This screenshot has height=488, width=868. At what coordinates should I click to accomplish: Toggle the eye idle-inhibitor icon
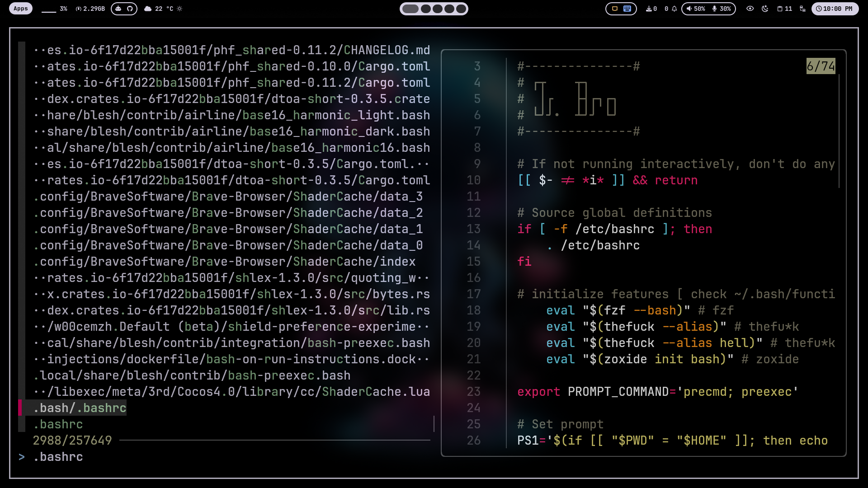750,9
